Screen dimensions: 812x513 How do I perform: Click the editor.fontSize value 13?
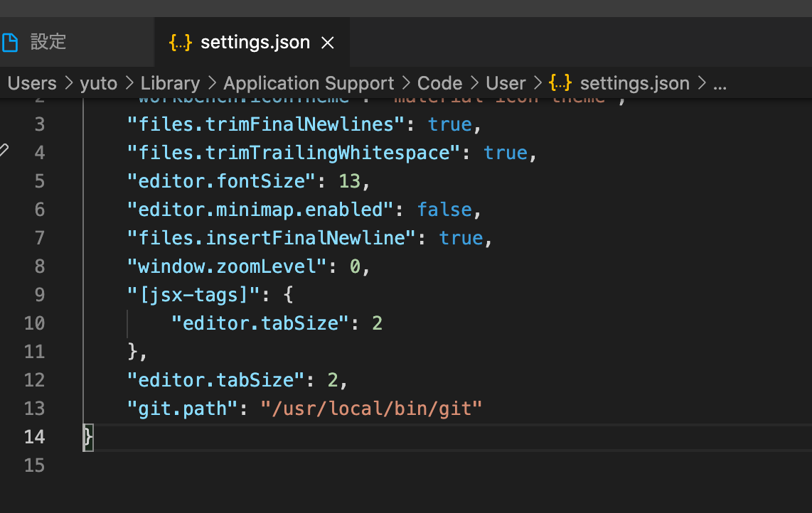point(349,181)
